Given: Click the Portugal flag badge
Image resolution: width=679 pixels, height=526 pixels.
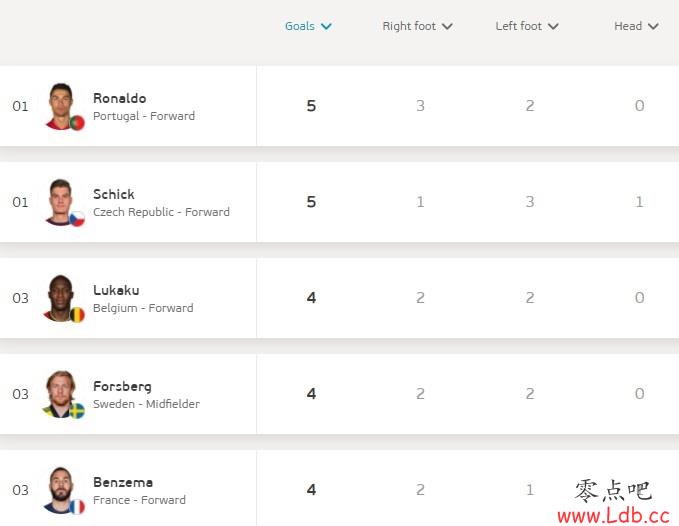Looking at the screenshot, I should coord(77,123).
